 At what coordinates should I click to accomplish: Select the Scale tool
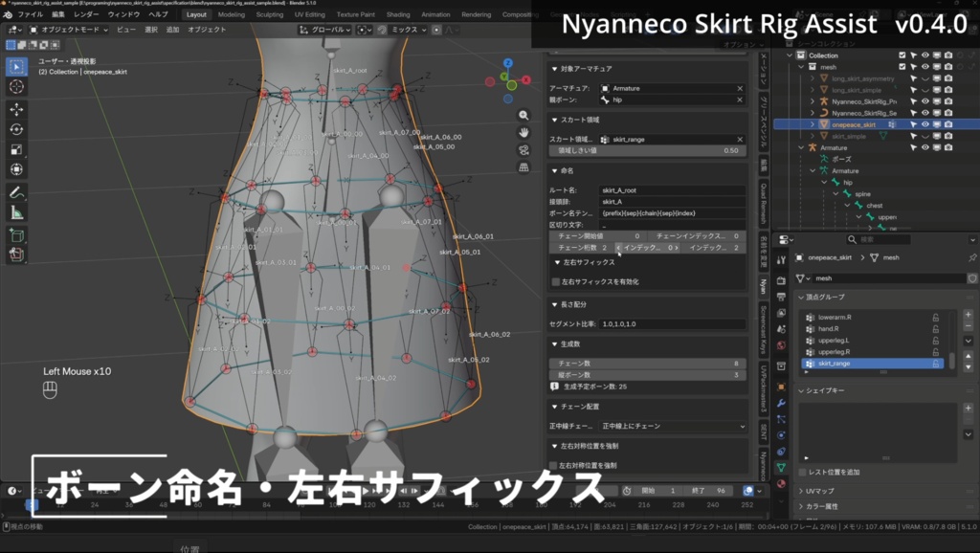click(x=17, y=149)
